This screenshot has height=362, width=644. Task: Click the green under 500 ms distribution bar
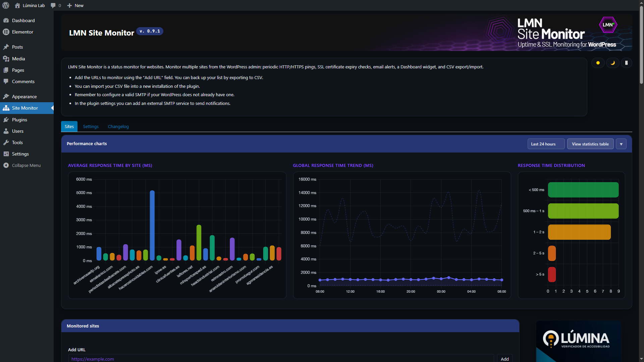(583, 190)
